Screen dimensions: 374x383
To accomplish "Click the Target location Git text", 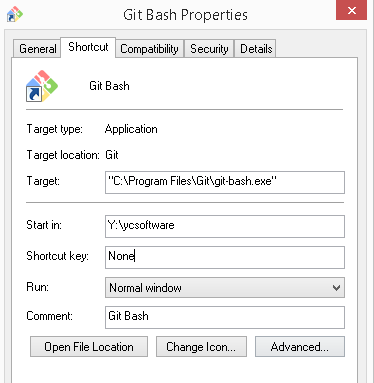I will [112, 155].
